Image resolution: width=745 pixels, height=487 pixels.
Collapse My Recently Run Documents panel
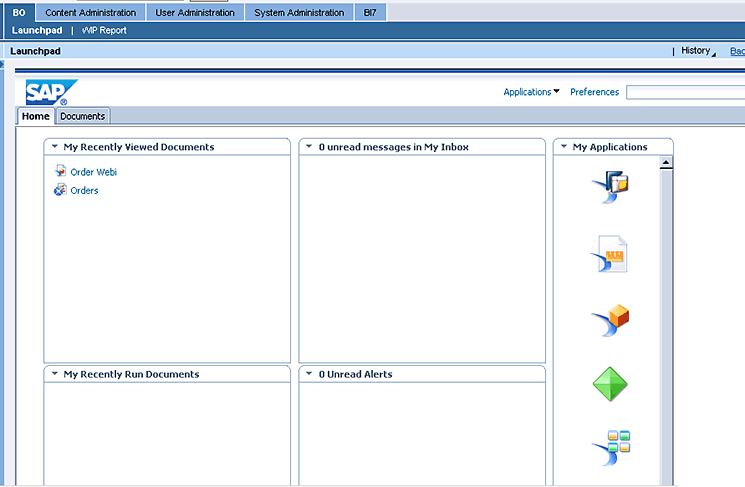pyautogui.click(x=54, y=375)
